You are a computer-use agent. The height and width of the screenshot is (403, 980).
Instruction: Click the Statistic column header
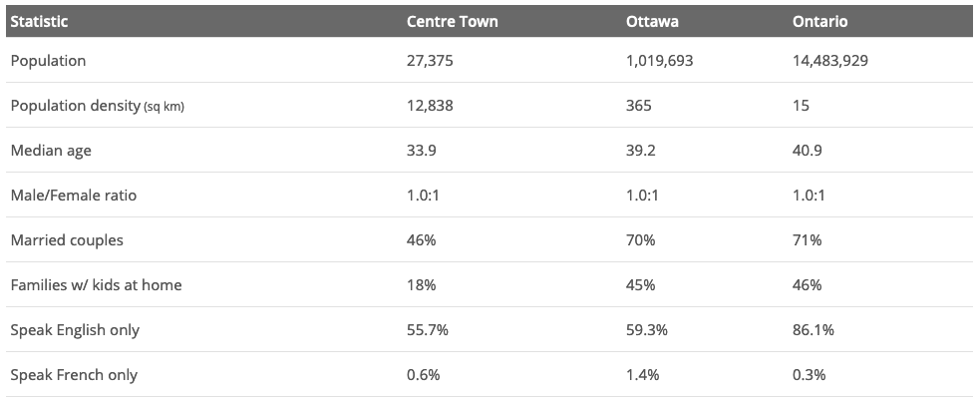point(39,21)
